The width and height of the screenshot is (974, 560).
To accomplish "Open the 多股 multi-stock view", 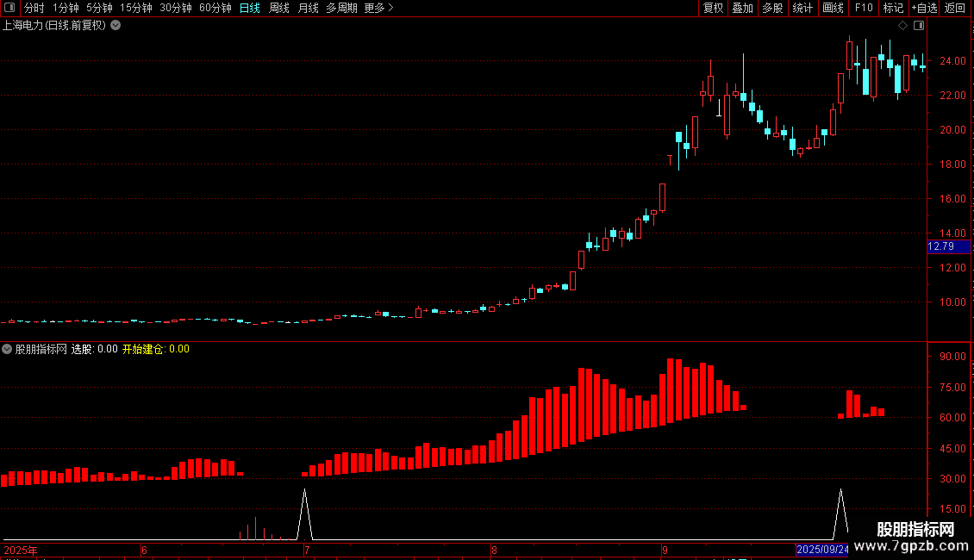I will pyautogui.click(x=772, y=8).
